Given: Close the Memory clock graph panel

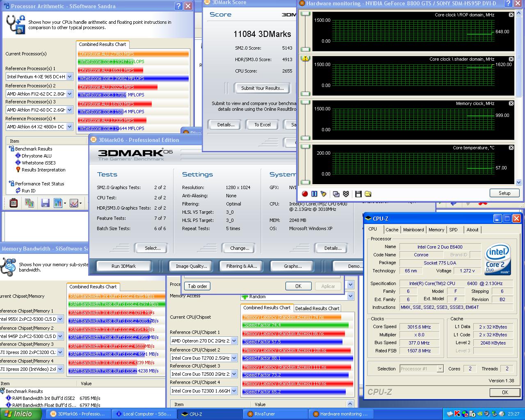Looking at the screenshot, I should click(x=511, y=103).
